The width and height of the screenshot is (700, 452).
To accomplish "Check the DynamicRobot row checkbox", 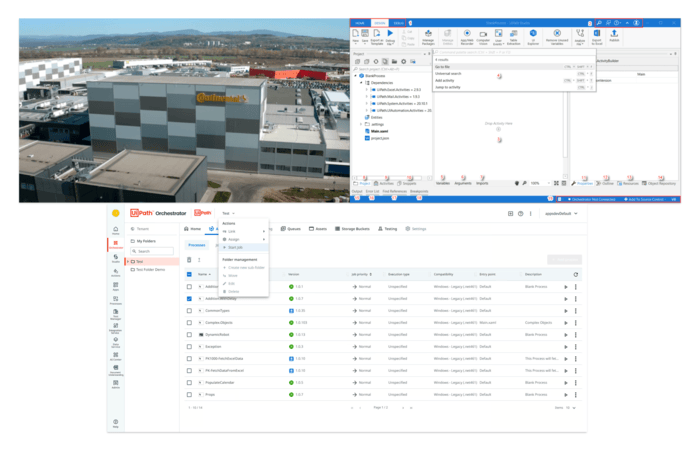I will coord(189,335).
